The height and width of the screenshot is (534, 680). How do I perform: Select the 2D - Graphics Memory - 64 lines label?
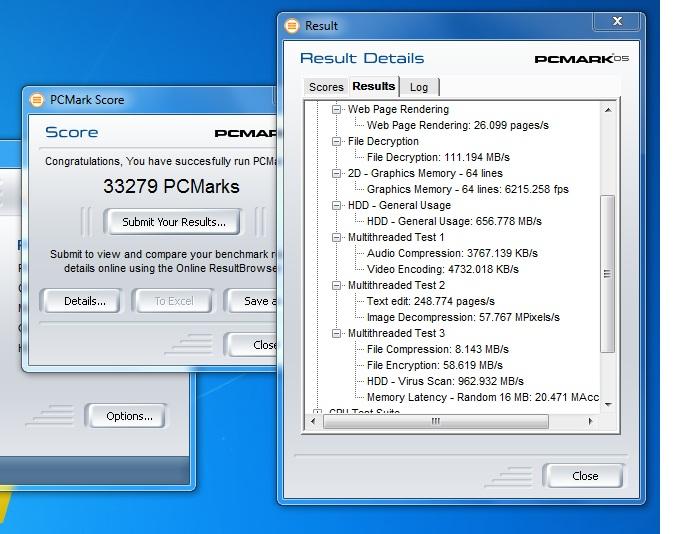[x=425, y=174]
